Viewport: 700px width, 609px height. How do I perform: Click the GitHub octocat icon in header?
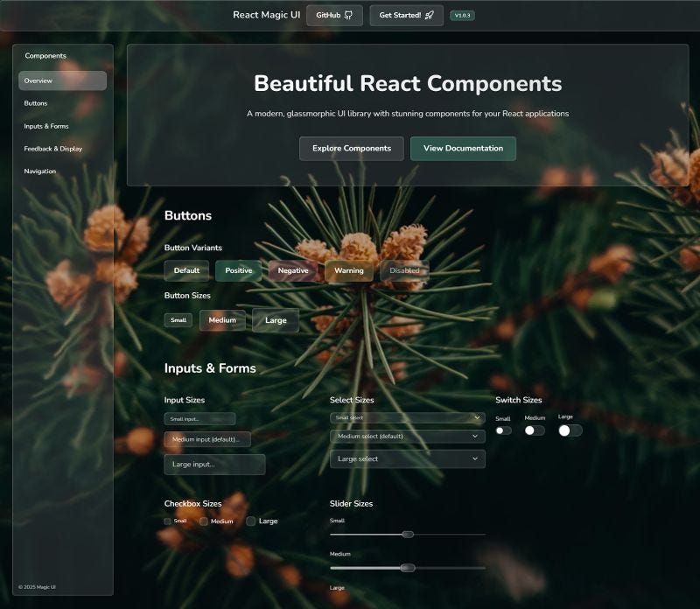point(348,15)
